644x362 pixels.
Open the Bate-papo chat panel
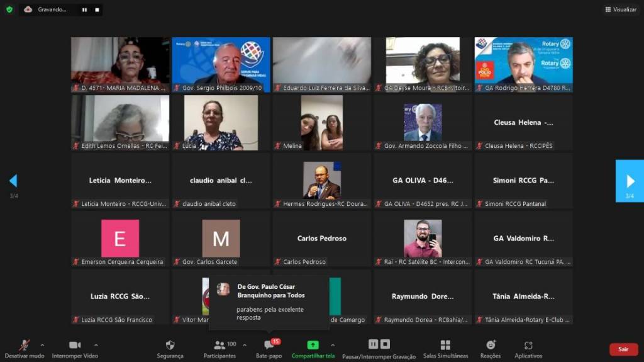(269, 349)
